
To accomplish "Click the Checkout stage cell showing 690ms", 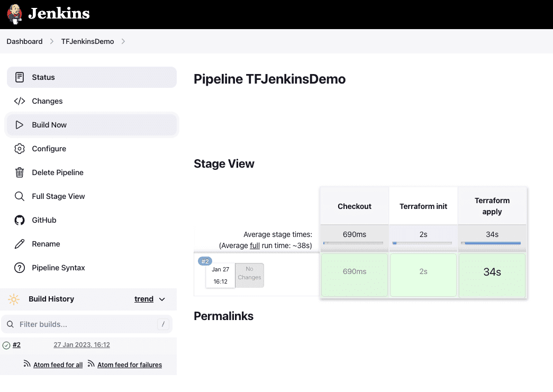I will [355, 275].
